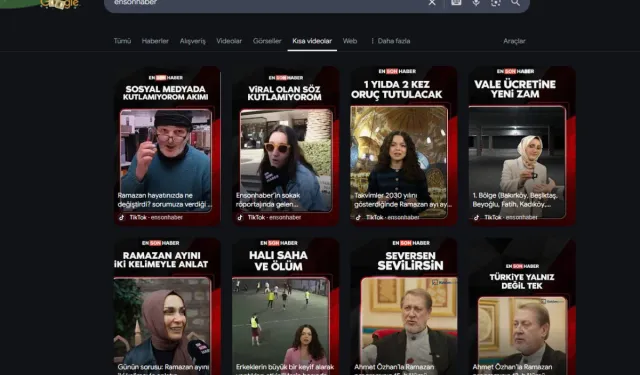
Task: Click the magnifying glass search icon
Action: pyautogui.click(x=516, y=3)
